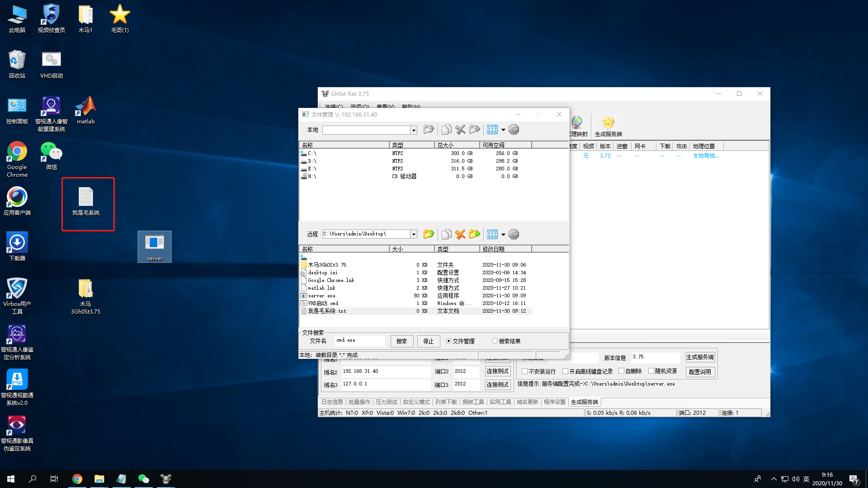Expand remote path dropdown
This screenshot has width=868, height=488.
pos(413,234)
